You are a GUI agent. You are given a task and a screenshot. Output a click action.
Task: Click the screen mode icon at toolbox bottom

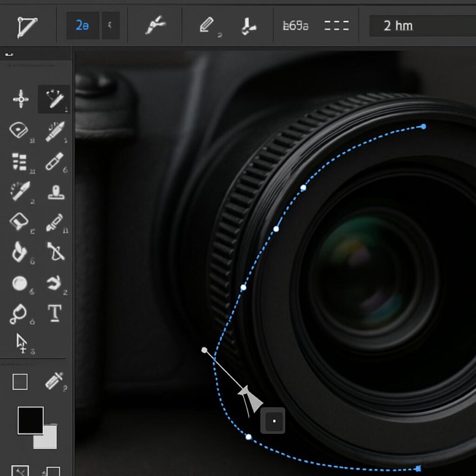(52, 471)
